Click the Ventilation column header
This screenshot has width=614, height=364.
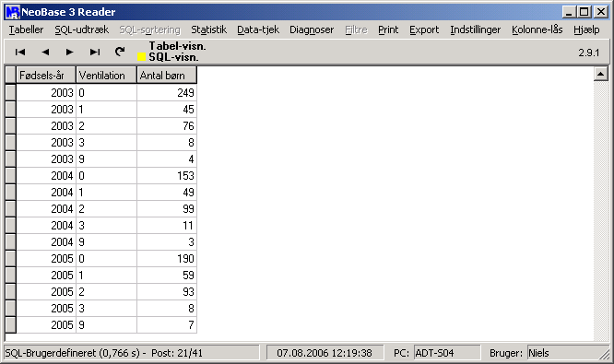click(x=107, y=76)
